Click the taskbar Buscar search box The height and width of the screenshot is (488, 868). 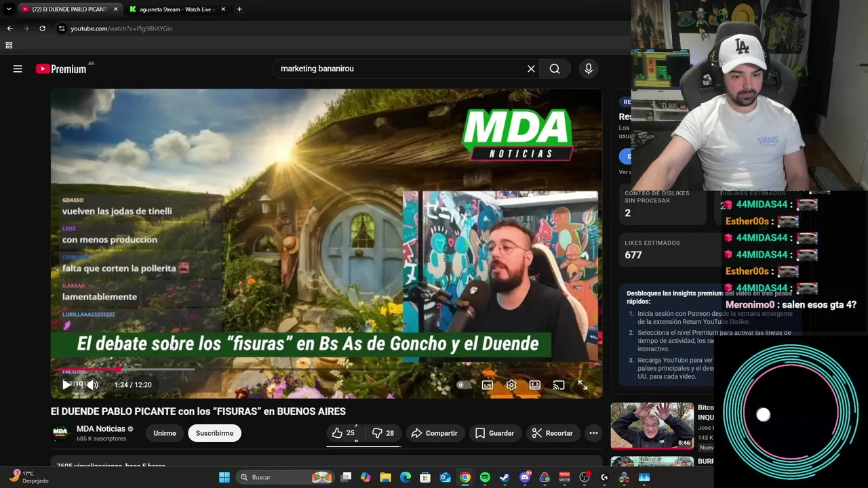(285, 477)
